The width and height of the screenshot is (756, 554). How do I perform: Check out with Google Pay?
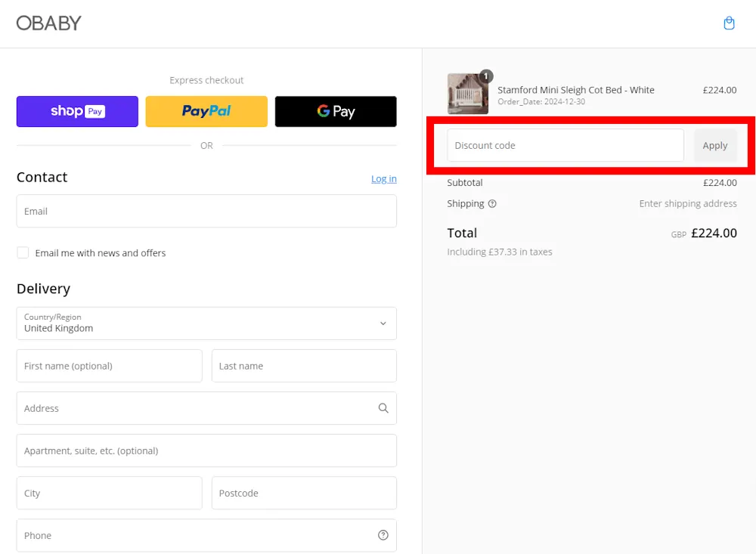(336, 111)
